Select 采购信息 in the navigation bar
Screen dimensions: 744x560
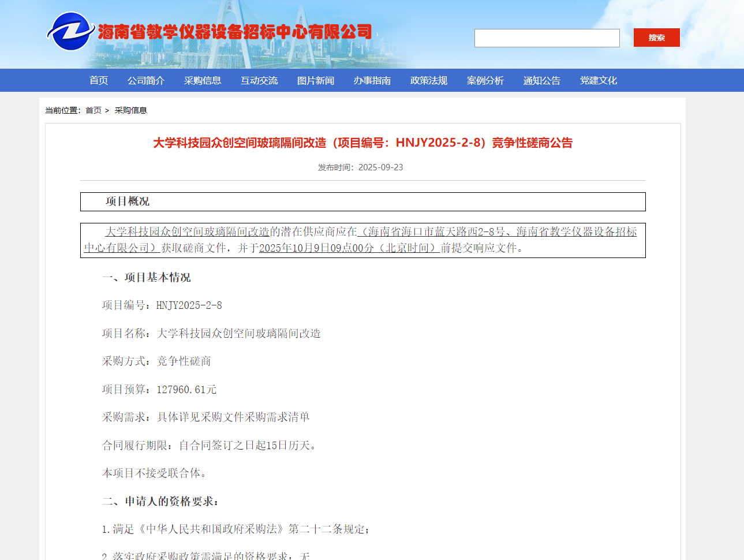point(203,80)
